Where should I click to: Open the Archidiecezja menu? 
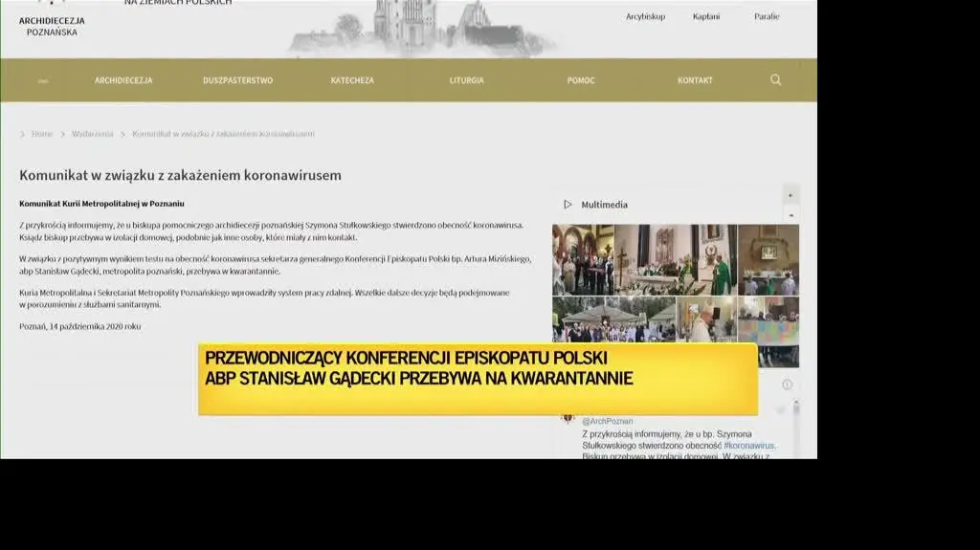pos(123,80)
